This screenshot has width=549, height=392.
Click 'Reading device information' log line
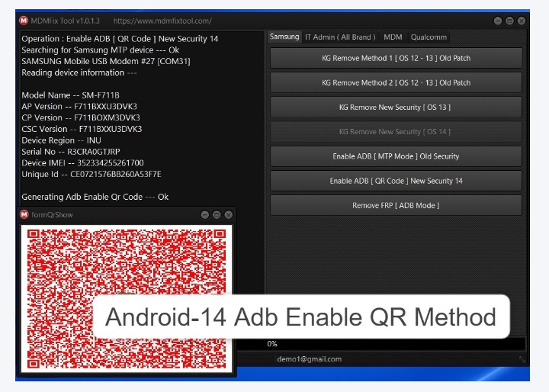click(x=79, y=72)
